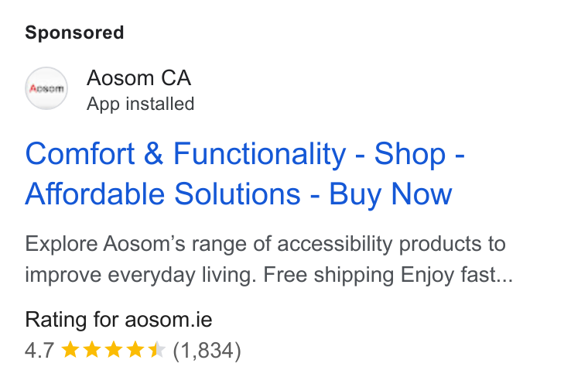588x384 pixels.
Task: Click the half-filled fifth rating star
Action: click(x=157, y=350)
